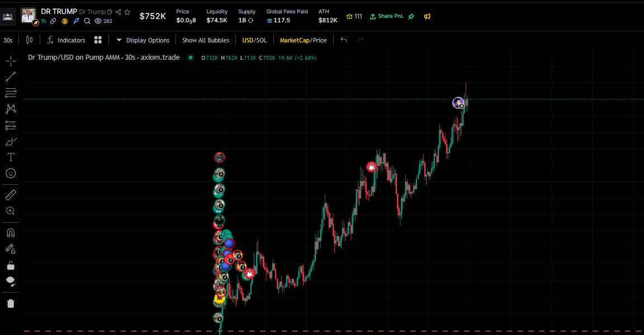Toggle magnet mode
644x335 pixels.
click(11, 233)
